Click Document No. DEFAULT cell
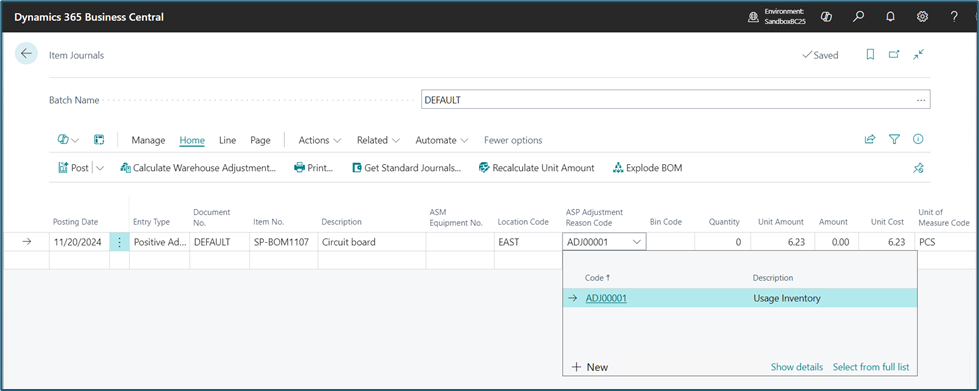Screen dimensions: 979x391 tap(219, 242)
